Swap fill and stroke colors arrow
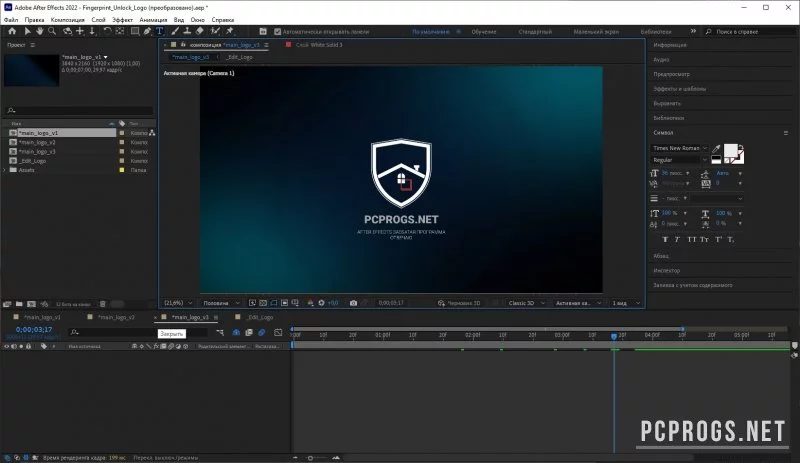The image size is (800, 463). coord(741,148)
